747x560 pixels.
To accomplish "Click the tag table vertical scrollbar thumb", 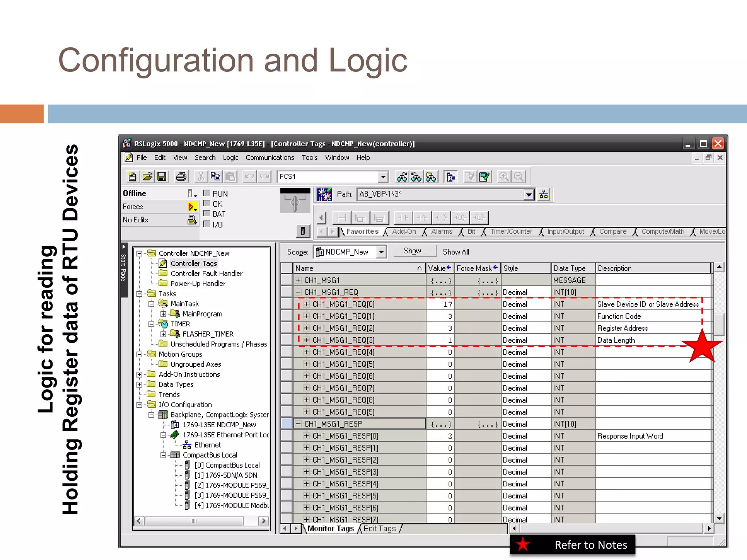I will tap(719, 324).
